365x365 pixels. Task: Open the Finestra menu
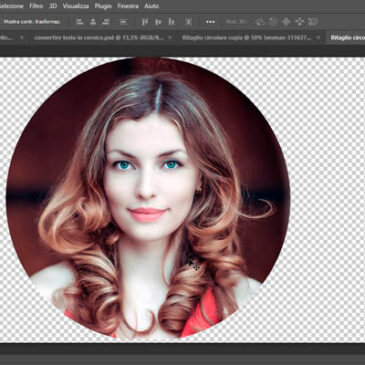128,6
